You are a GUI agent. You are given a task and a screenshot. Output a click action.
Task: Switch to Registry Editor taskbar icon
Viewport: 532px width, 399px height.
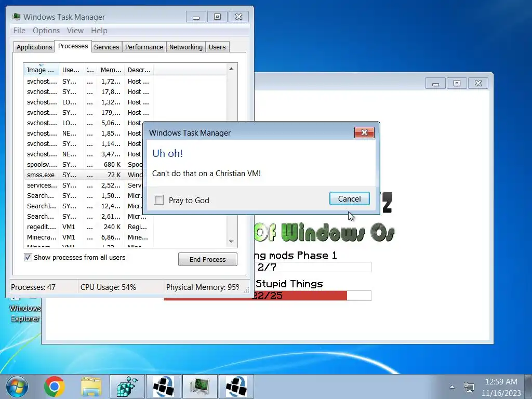[127, 387]
